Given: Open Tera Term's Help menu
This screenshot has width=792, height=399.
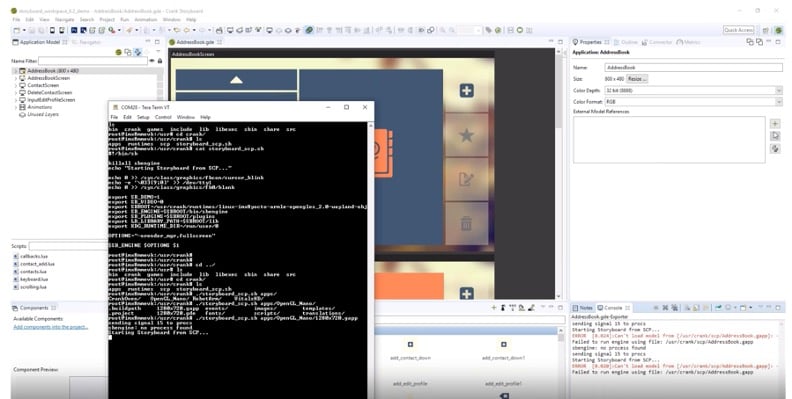Looking at the screenshot, I should (x=205, y=117).
